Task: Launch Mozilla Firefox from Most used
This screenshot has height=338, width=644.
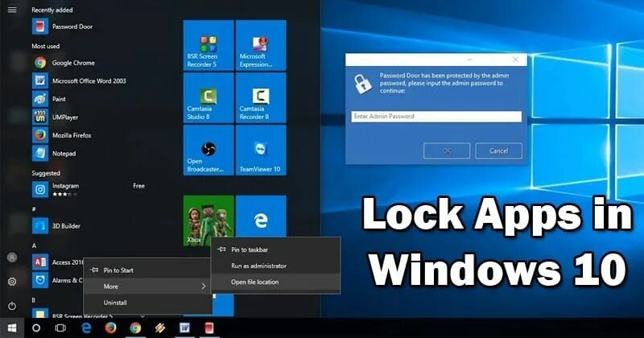Action: 62,135
